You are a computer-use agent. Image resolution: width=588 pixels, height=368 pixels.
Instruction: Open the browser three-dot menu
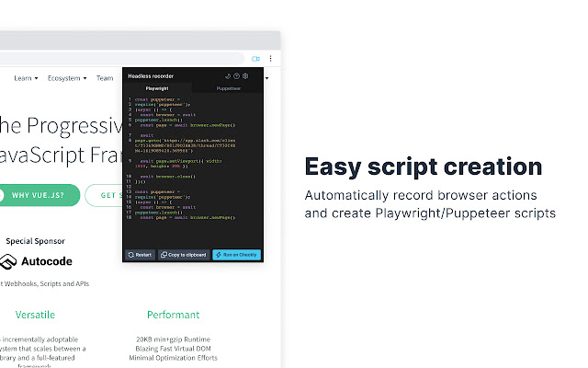pyautogui.click(x=270, y=59)
